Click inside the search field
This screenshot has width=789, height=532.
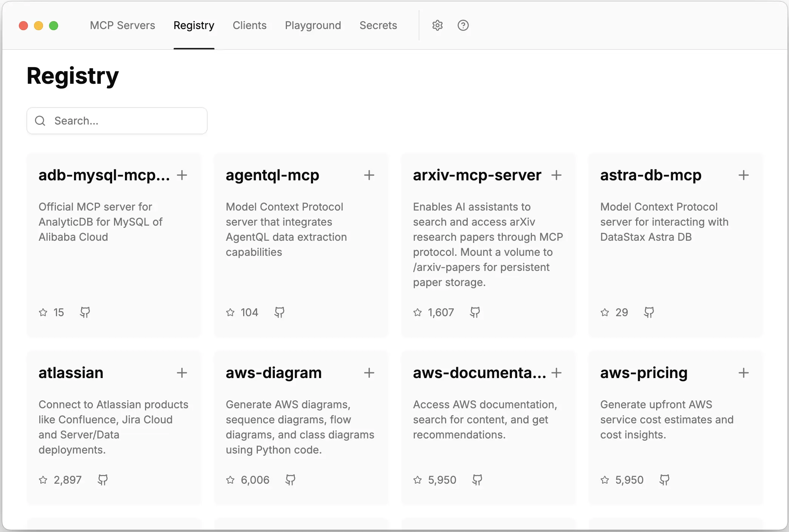coord(117,120)
